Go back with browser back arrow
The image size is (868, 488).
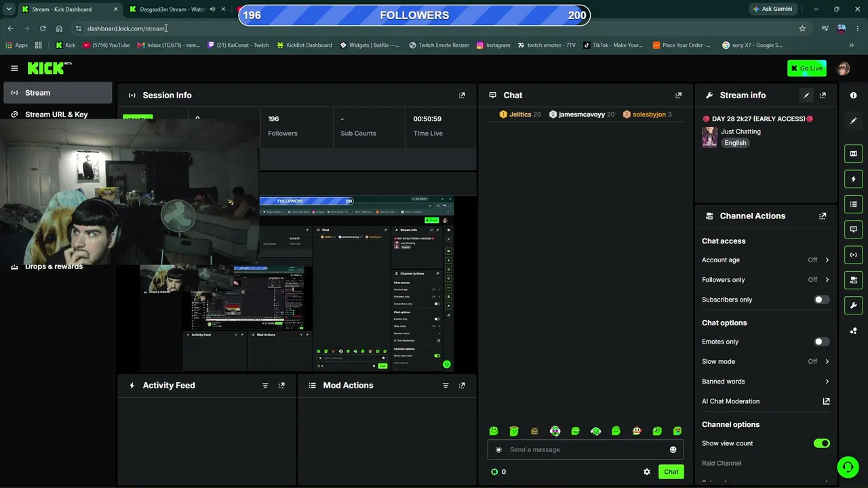click(x=10, y=28)
